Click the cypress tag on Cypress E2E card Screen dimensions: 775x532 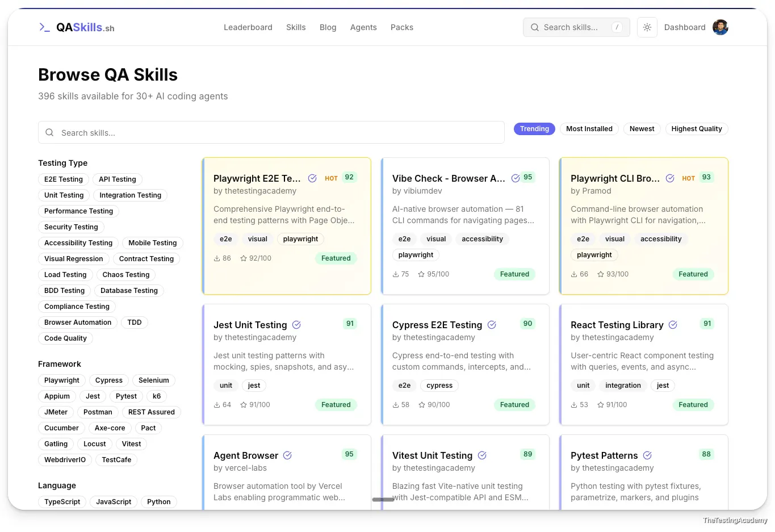(x=439, y=386)
